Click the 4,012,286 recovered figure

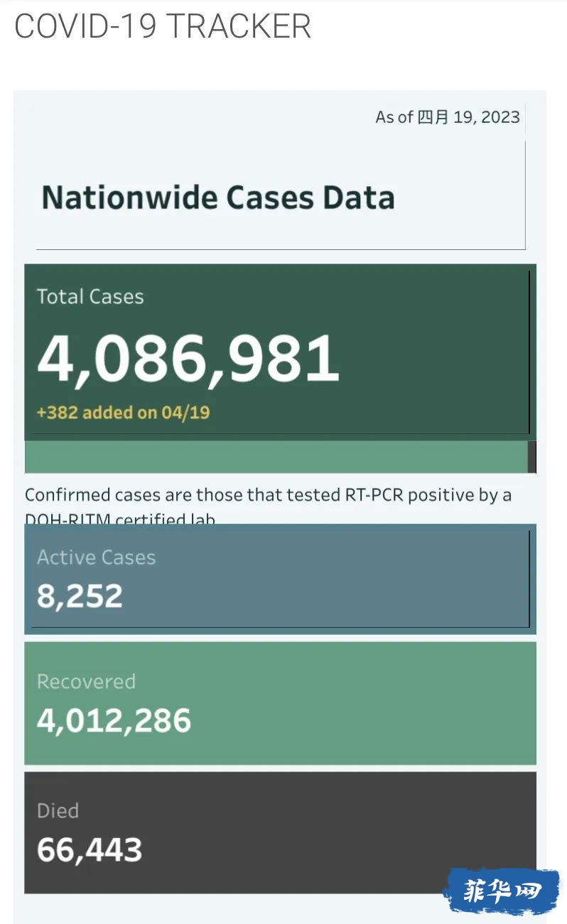[114, 720]
